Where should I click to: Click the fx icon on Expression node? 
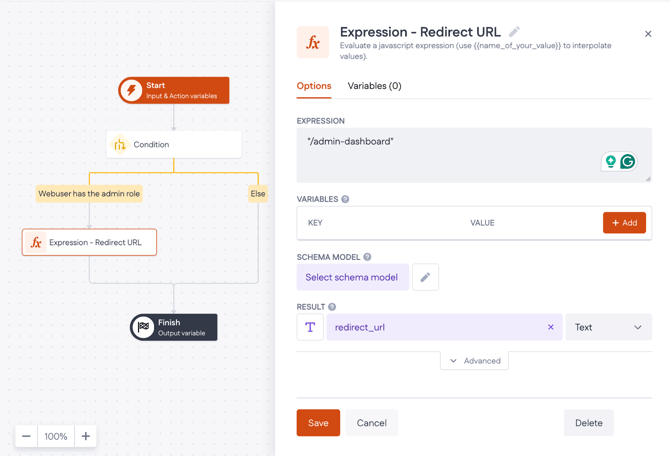[36, 242]
